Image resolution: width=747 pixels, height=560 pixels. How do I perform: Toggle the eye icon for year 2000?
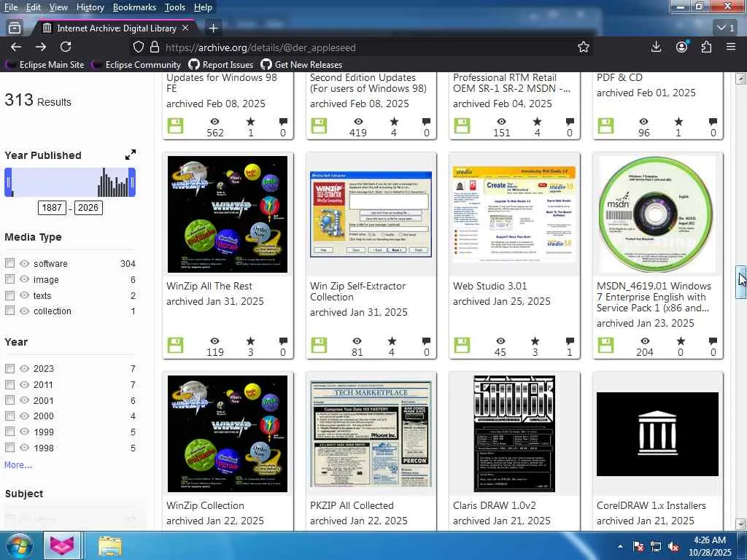[x=24, y=416]
